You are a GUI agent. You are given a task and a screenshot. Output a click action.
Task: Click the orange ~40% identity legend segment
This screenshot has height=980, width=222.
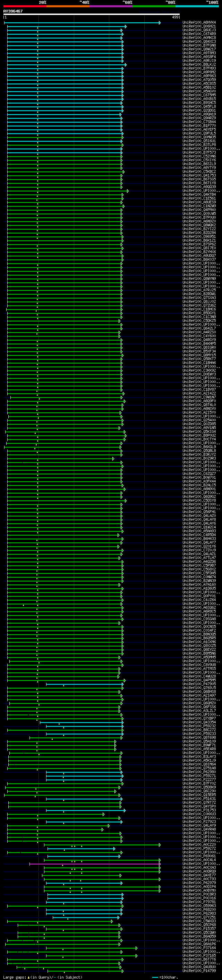[68, 6]
